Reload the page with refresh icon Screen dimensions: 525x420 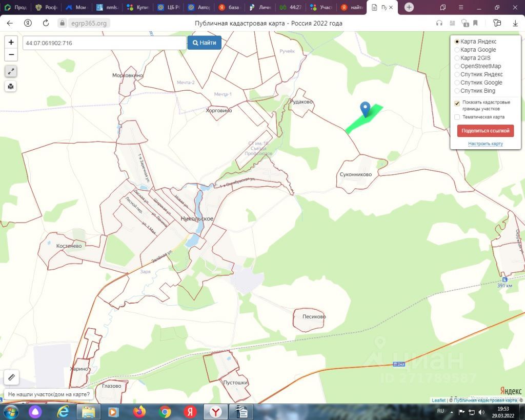46,23
